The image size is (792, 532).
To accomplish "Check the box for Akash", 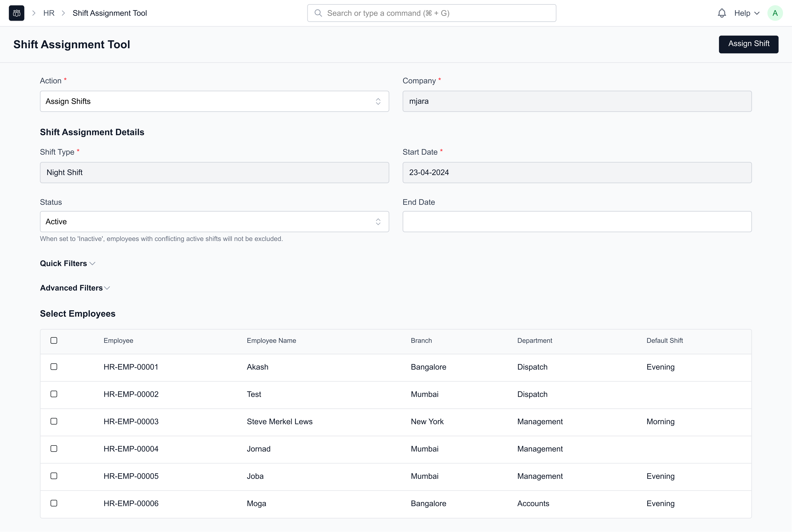I will 54,367.
